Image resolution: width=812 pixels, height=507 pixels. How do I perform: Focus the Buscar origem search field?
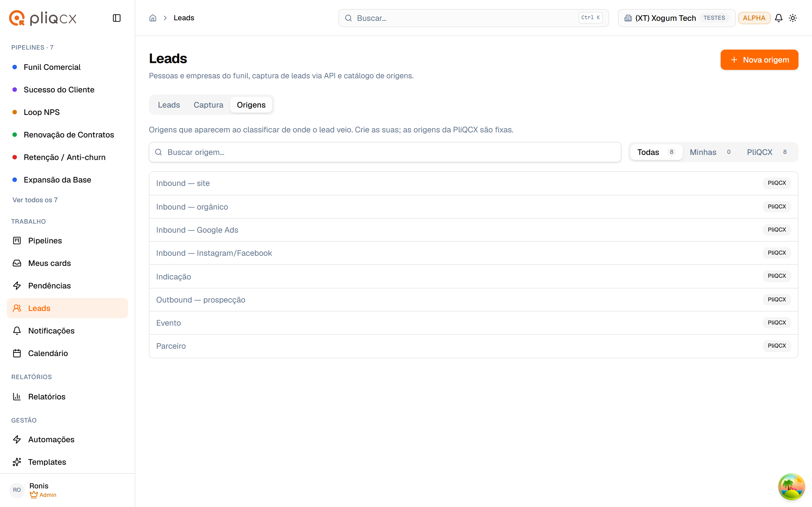[x=385, y=152]
